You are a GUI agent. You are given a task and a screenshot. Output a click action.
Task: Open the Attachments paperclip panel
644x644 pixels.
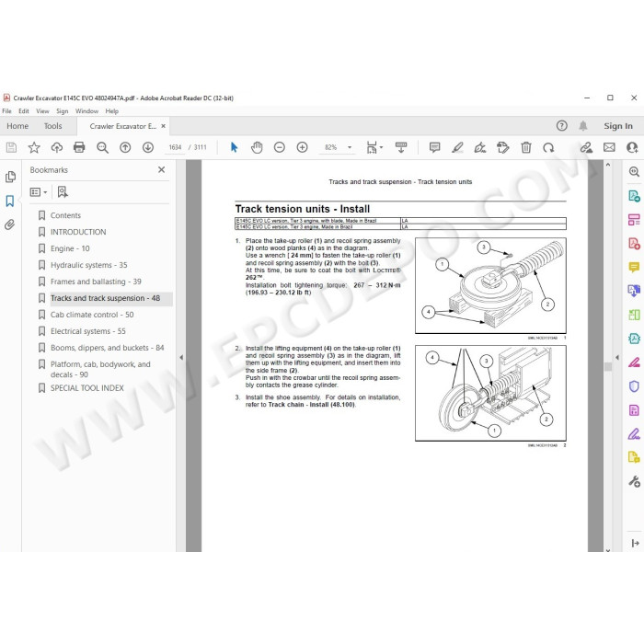click(x=10, y=224)
